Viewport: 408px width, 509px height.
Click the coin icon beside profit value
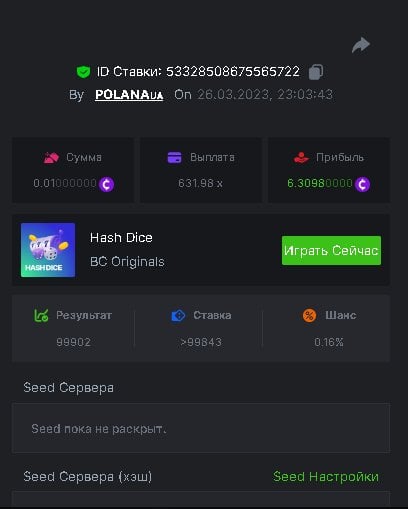(x=362, y=184)
